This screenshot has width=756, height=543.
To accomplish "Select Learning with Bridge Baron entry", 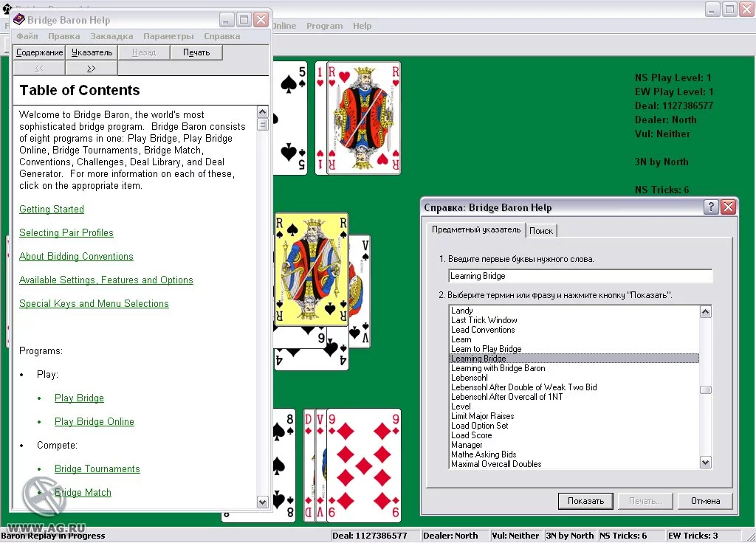I will click(x=498, y=368).
